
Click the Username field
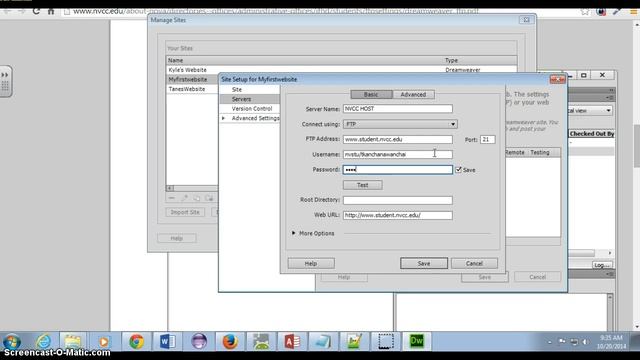tap(398, 154)
